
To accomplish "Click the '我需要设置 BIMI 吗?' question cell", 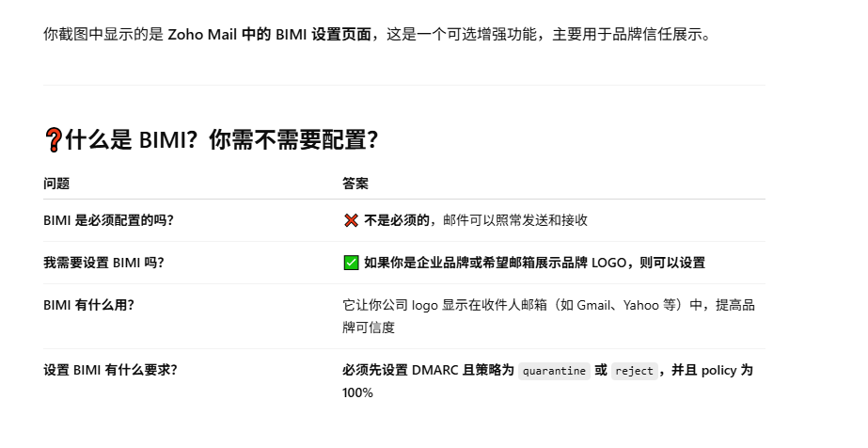I will tap(104, 263).
